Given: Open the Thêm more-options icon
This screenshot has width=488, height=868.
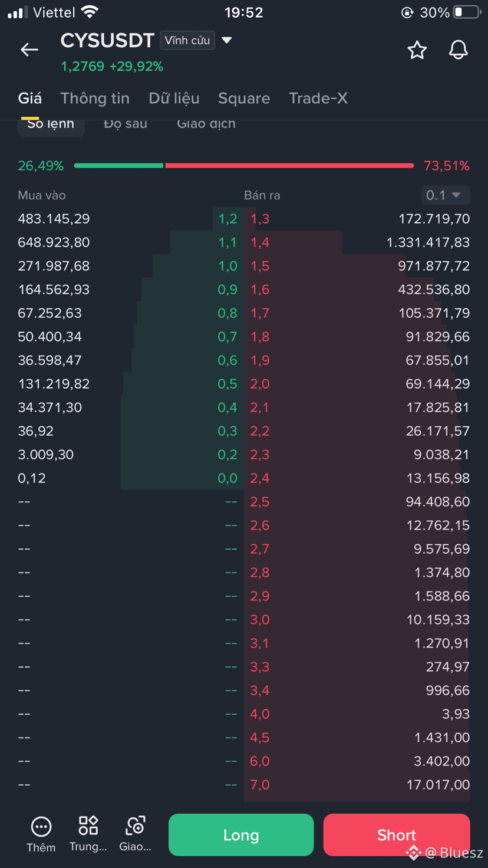Looking at the screenshot, I should (41, 827).
